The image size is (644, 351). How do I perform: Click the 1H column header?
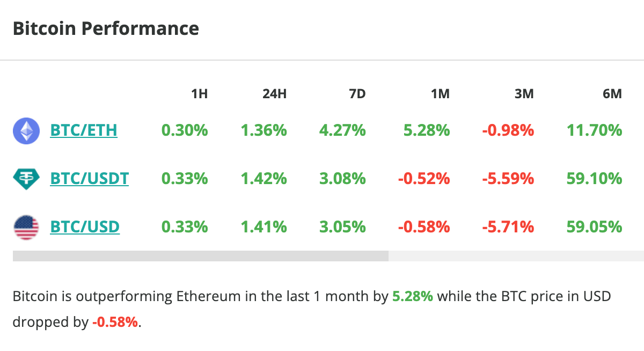199,94
